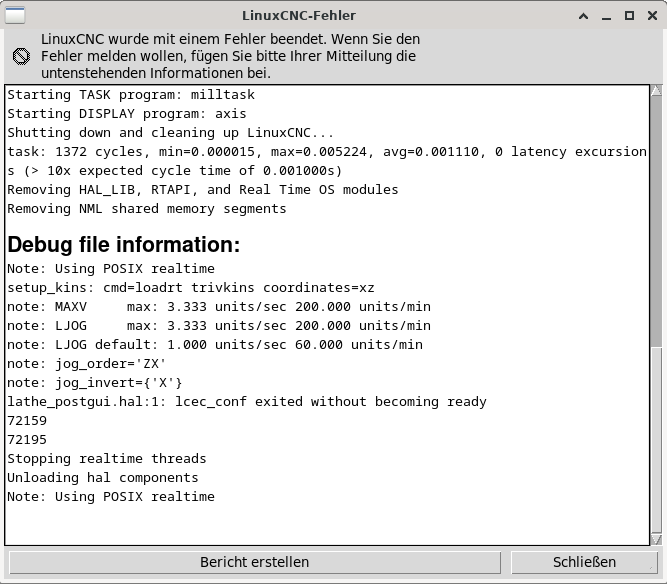This screenshot has height=584, width=667.
Task: Click line 'Removing NML shared memory segments'
Action: (x=147, y=209)
